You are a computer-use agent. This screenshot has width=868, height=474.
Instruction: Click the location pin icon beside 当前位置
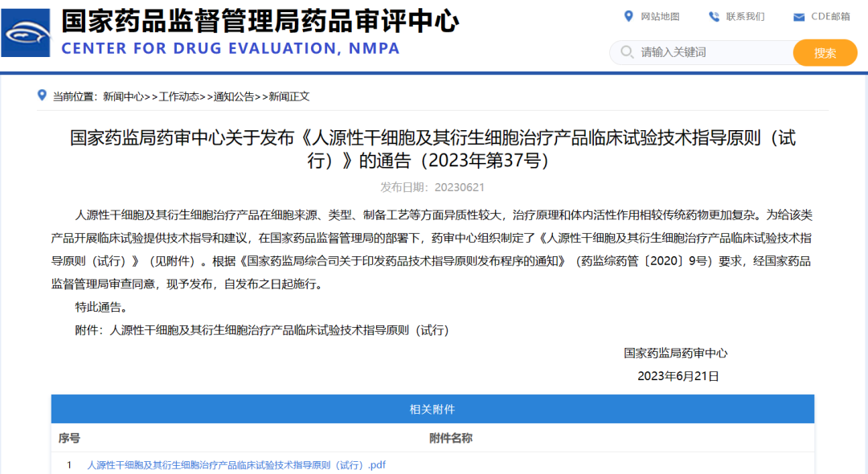pos(42,95)
